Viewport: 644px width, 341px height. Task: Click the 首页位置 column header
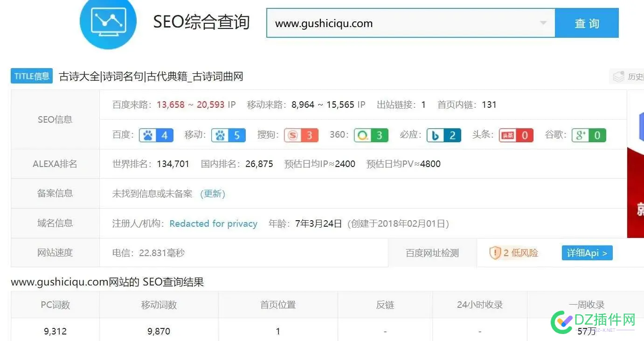click(278, 305)
